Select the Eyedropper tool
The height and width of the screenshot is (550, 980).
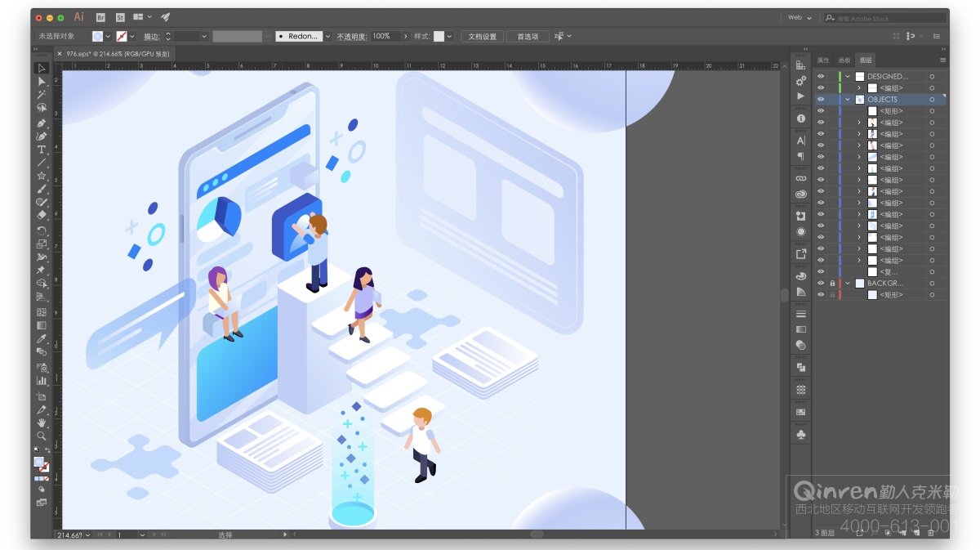[41, 339]
